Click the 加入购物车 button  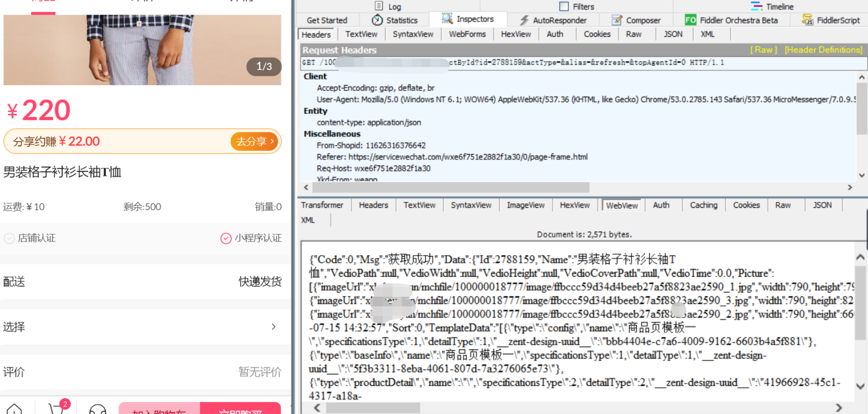coord(159,408)
